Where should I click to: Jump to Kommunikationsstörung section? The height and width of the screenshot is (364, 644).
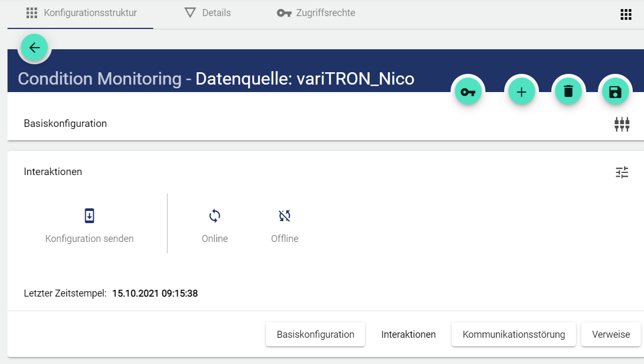[513, 335]
